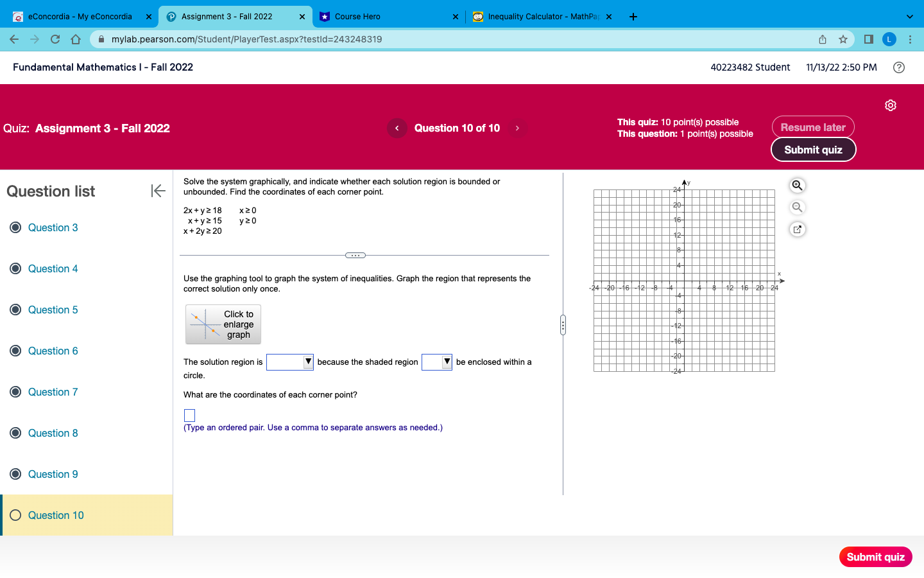
Task: Switch to Inequality Calculator MathPapa tab
Action: click(x=543, y=17)
